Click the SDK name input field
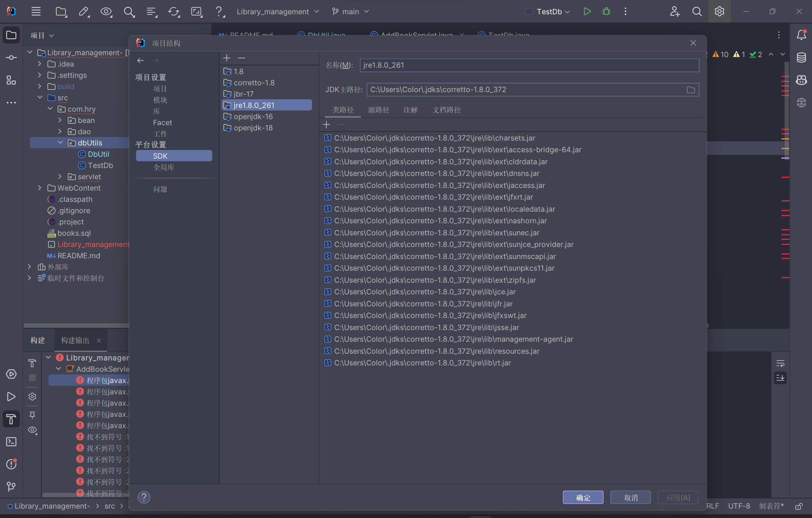The height and width of the screenshot is (518, 812). coord(529,65)
